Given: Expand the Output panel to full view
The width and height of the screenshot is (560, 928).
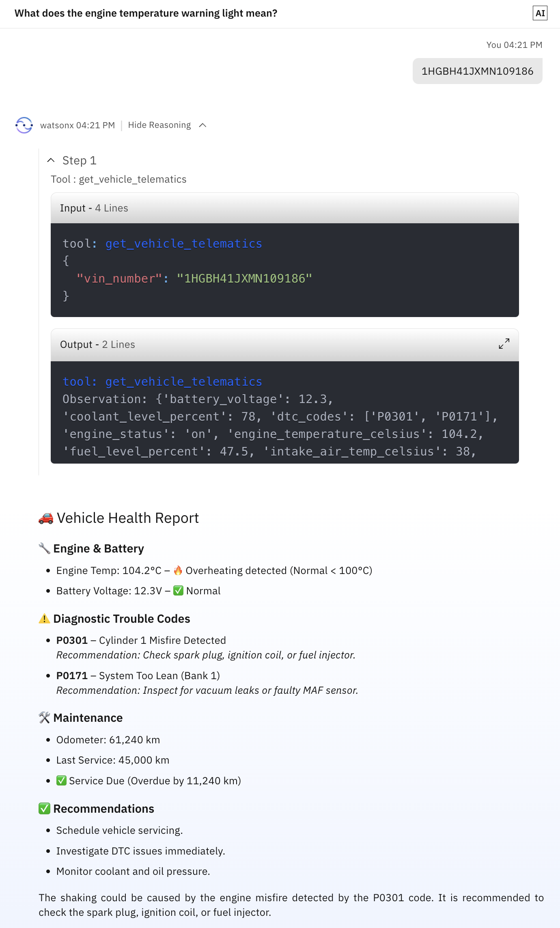Looking at the screenshot, I should [x=504, y=344].
